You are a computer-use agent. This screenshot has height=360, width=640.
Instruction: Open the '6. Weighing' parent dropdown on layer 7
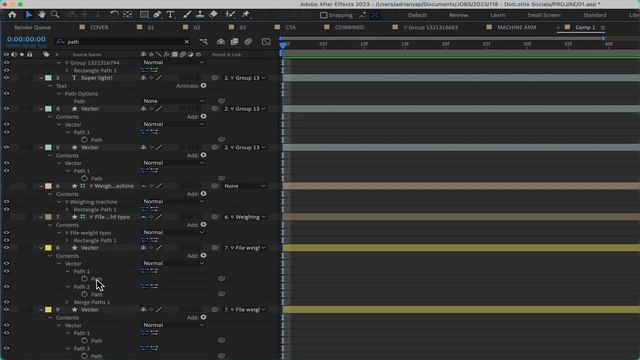[x=244, y=217]
